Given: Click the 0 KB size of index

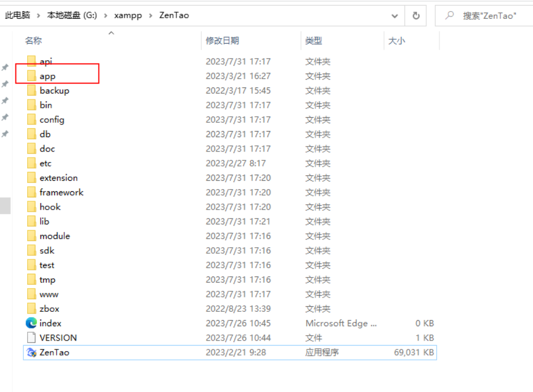Looking at the screenshot, I should pos(425,323).
